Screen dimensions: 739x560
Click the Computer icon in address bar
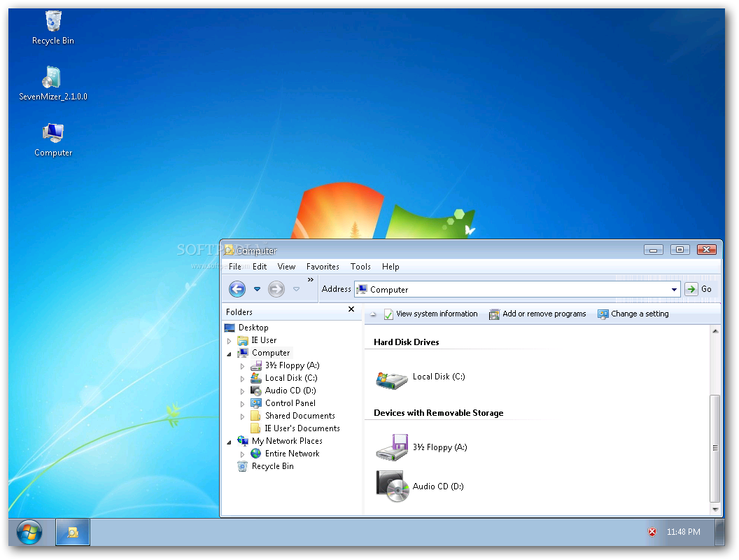point(362,289)
